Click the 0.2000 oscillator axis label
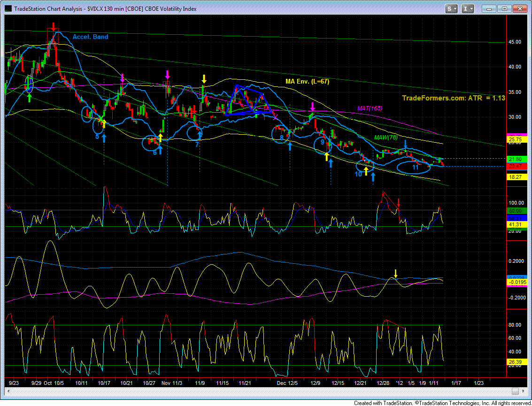 click(517, 261)
